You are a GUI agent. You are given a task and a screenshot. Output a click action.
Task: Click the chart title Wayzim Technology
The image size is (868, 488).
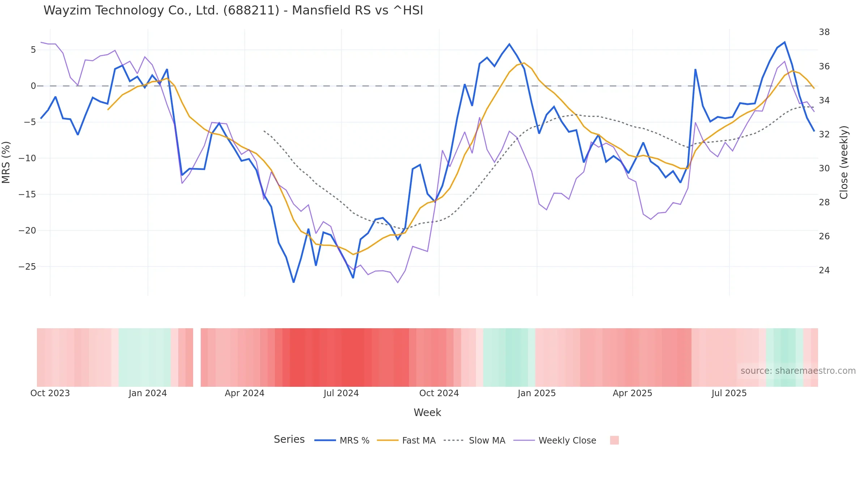pos(233,10)
